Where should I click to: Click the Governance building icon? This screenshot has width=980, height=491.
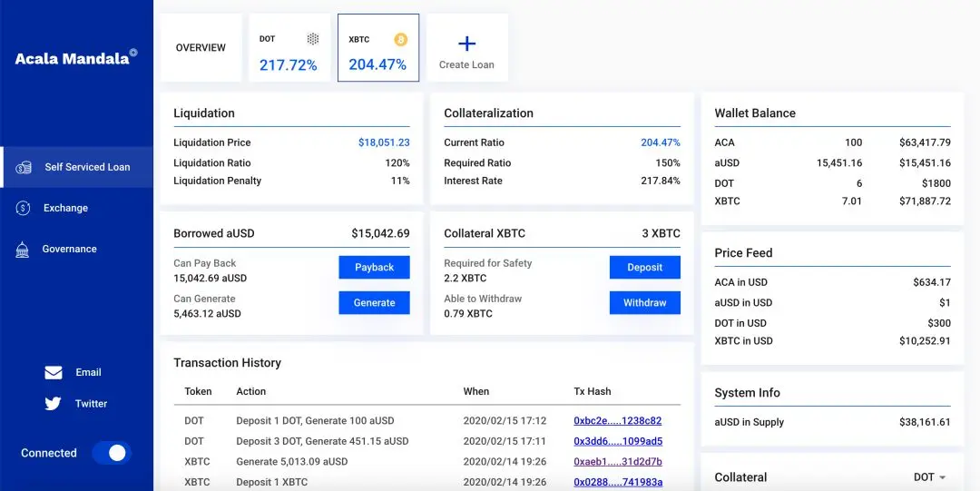pyautogui.click(x=23, y=249)
